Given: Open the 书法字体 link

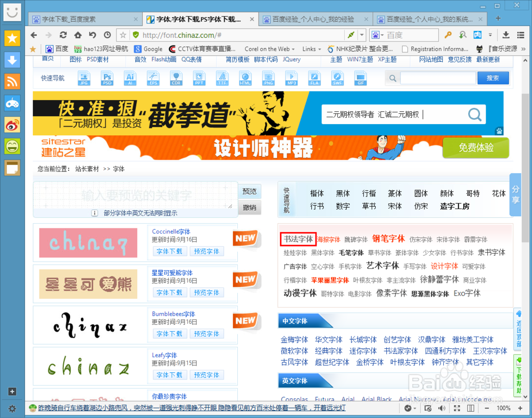Looking at the screenshot, I should [x=298, y=239].
